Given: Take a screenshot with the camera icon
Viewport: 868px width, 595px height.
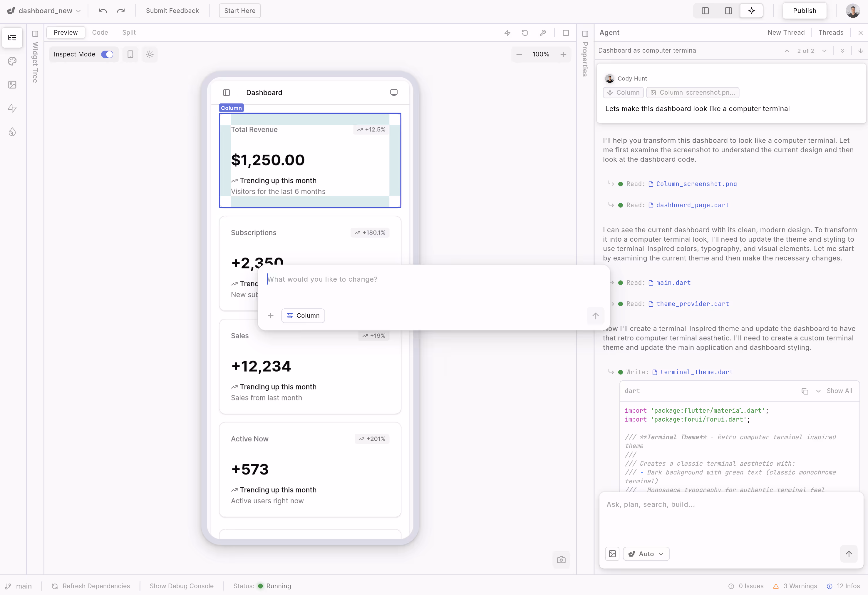Looking at the screenshot, I should [x=561, y=559].
